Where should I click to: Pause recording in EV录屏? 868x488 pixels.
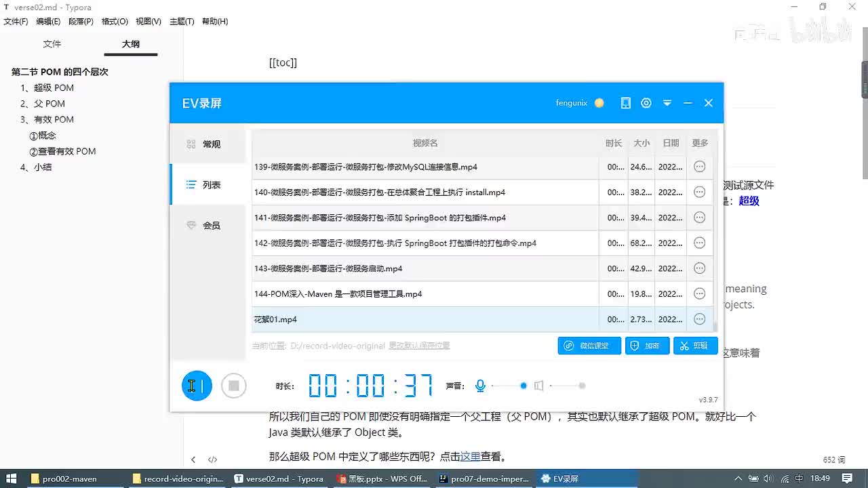[x=197, y=386]
